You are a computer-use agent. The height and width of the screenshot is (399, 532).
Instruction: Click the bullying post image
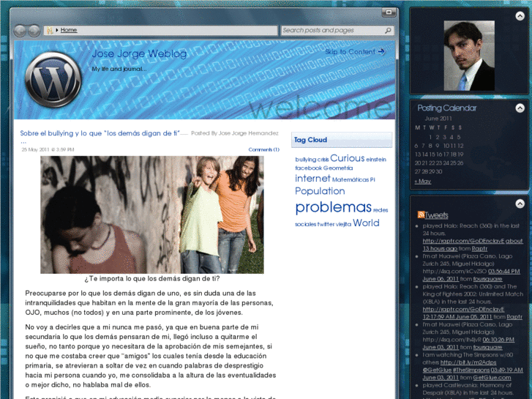pyautogui.click(x=152, y=215)
